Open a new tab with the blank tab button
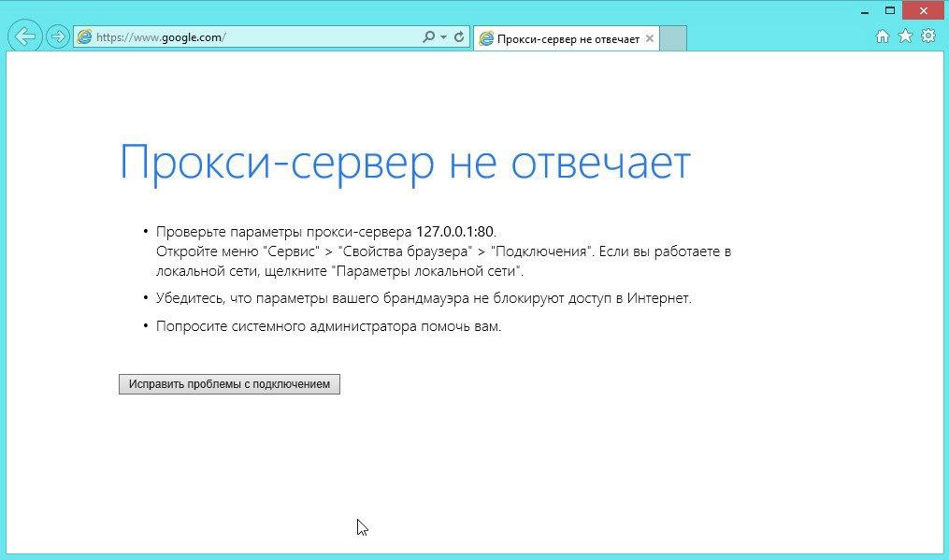The height and width of the screenshot is (560, 949). point(672,38)
